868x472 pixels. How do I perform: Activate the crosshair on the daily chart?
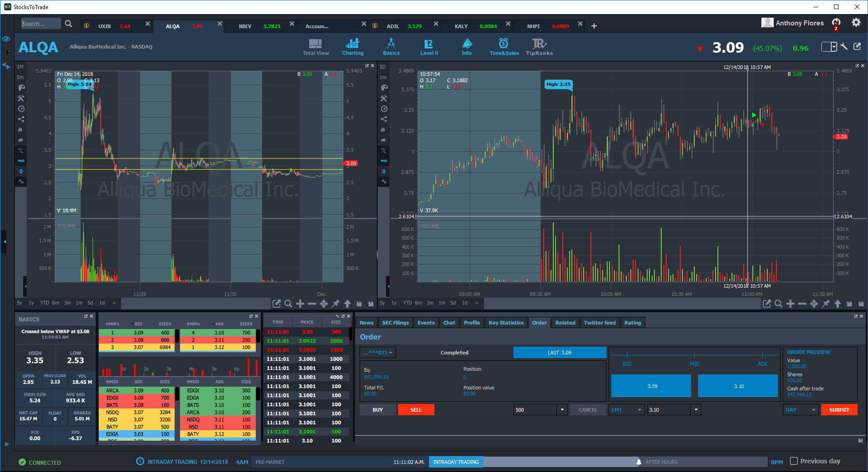point(324,304)
